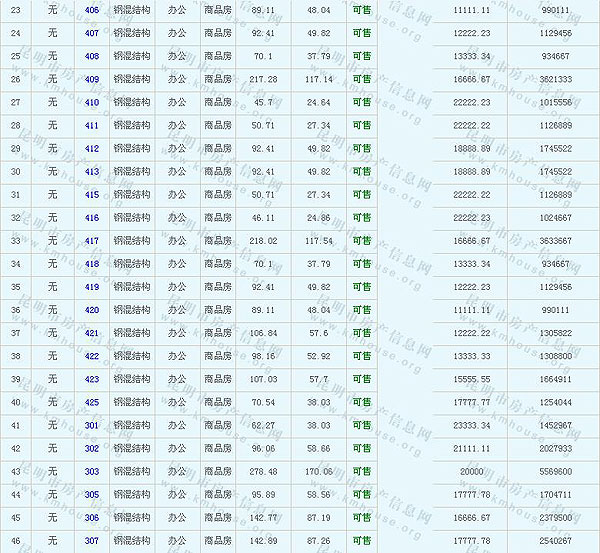Select total price cell 5569600
The width and height of the screenshot is (600, 553).
point(553,471)
